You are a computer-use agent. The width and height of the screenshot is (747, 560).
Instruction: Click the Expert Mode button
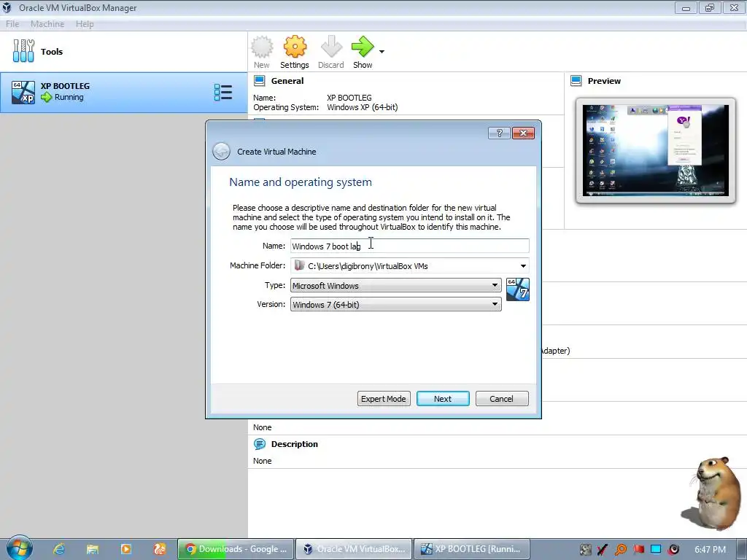(384, 399)
